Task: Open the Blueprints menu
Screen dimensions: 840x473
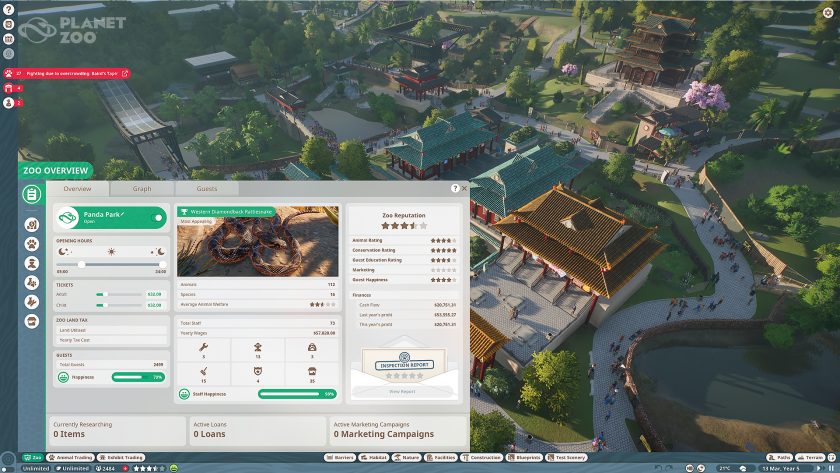Action: click(524, 457)
